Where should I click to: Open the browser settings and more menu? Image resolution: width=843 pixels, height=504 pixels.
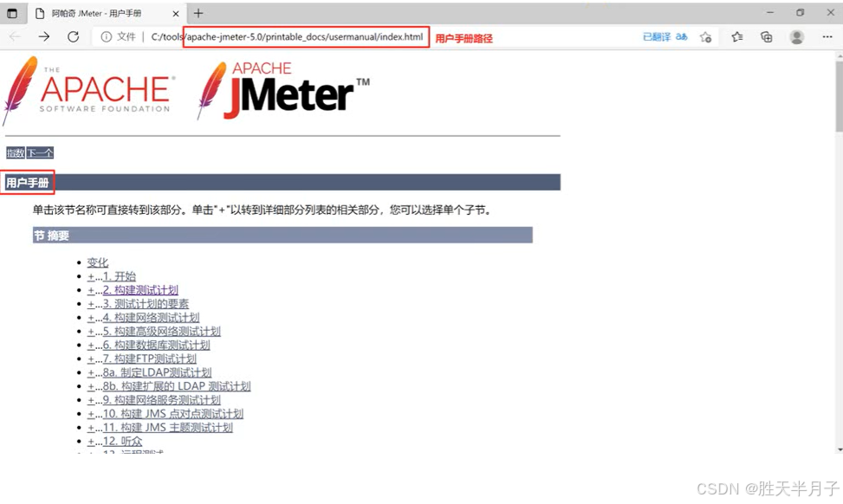[x=827, y=36]
